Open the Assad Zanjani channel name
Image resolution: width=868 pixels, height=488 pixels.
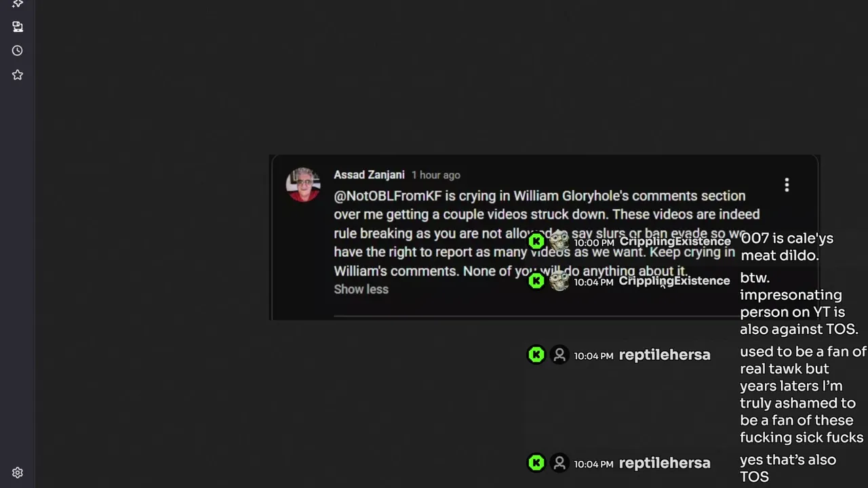pos(369,175)
